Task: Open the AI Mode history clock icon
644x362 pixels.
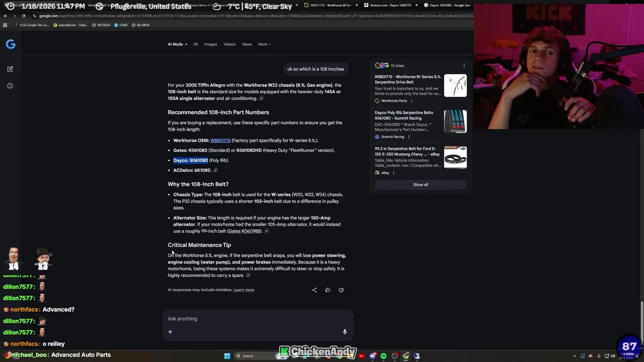Action: tap(10, 86)
